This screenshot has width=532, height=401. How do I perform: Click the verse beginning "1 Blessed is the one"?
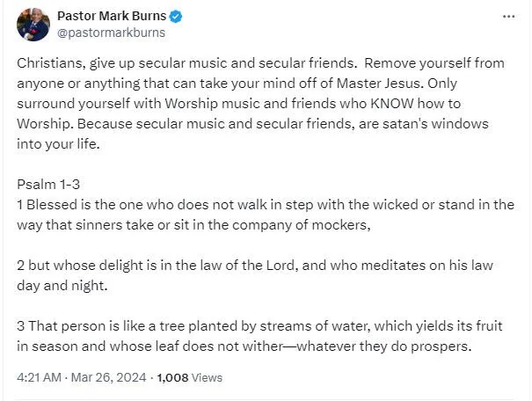pyautogui.click(x=266, y=215)
